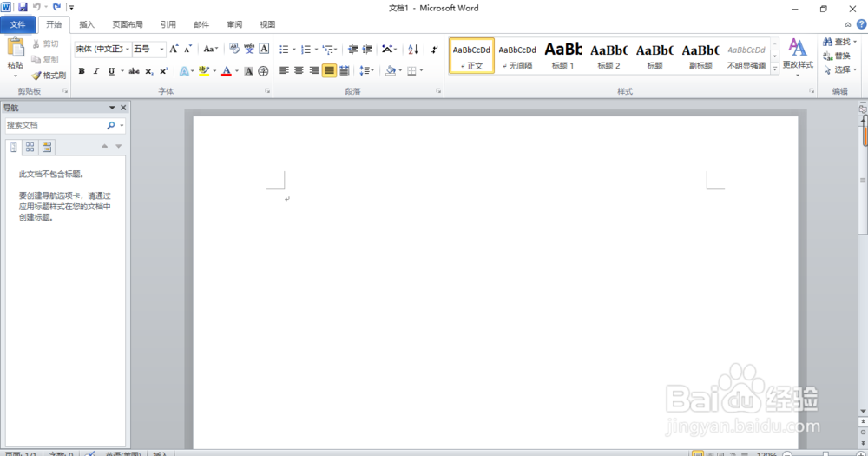This screenshot has height=456, width=868.
Task: Click the 选择 Select button
Action: coord(839,69)
